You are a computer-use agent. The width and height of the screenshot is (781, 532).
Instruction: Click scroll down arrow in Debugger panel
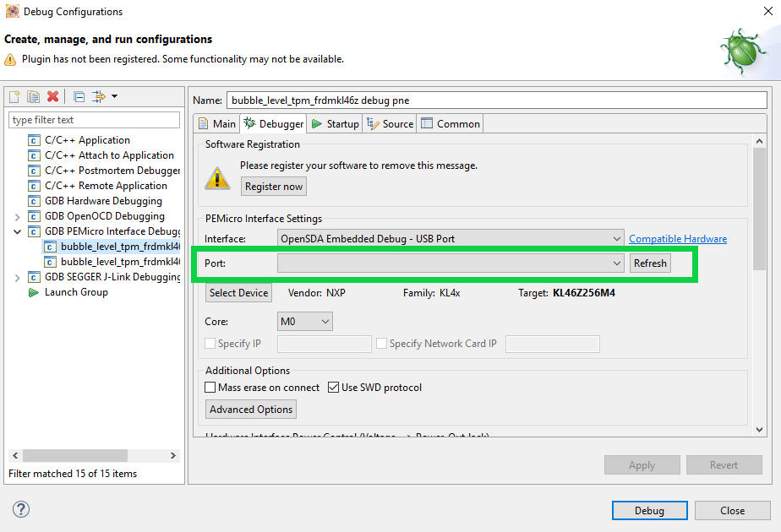[759, 430]
